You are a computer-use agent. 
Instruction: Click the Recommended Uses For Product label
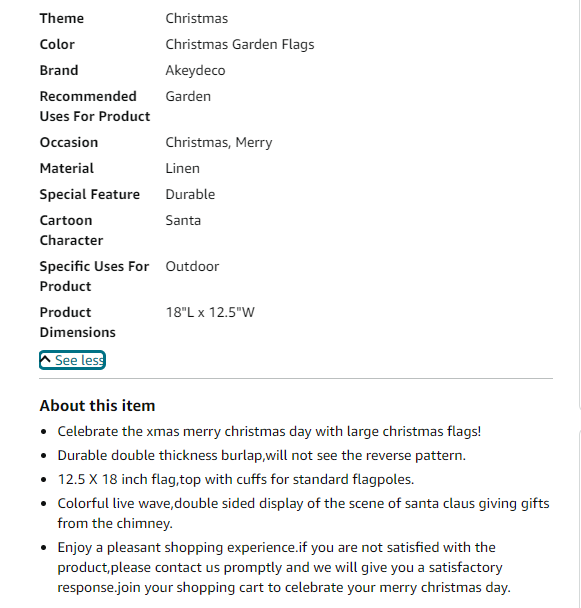[x=95, y=106]
